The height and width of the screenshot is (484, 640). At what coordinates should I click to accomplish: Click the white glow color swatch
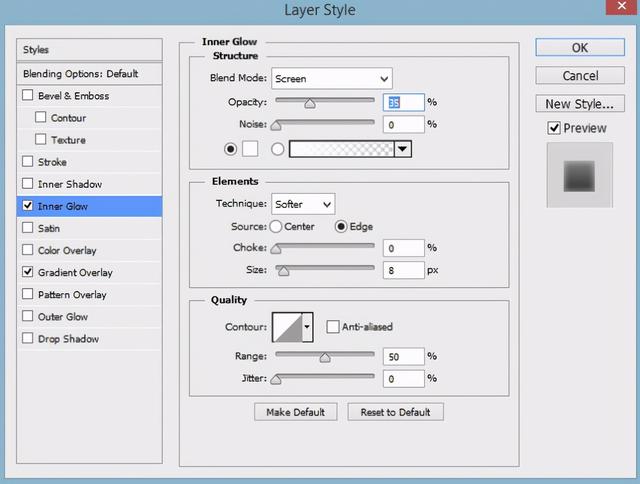[x=250, y=149]
